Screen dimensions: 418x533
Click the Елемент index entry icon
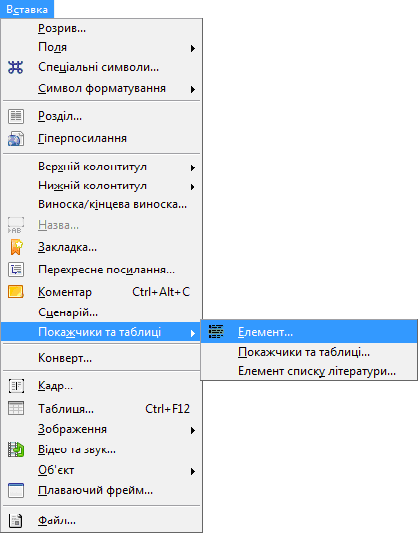[x=216, y=331]
